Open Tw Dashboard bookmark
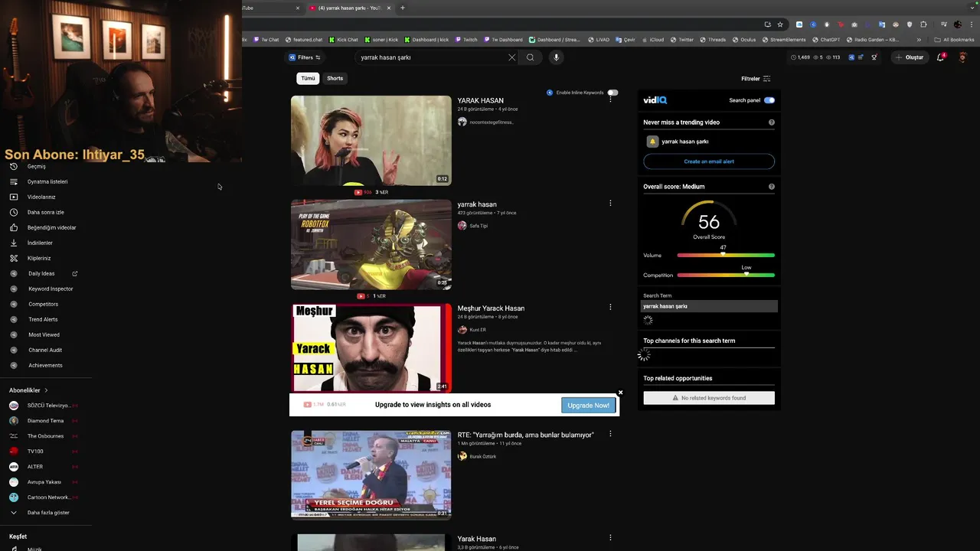Screen dimensions: 980x551 coord(502,40)
